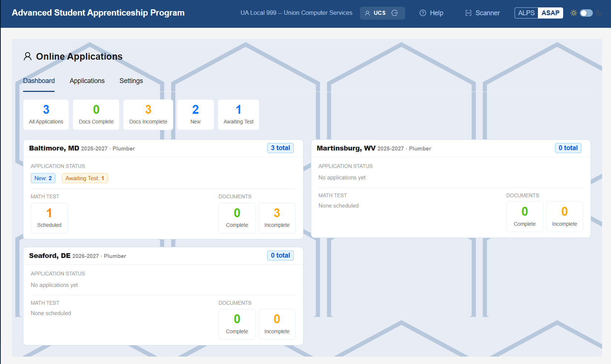Click the Scanner icon in header

pos(468,13)
